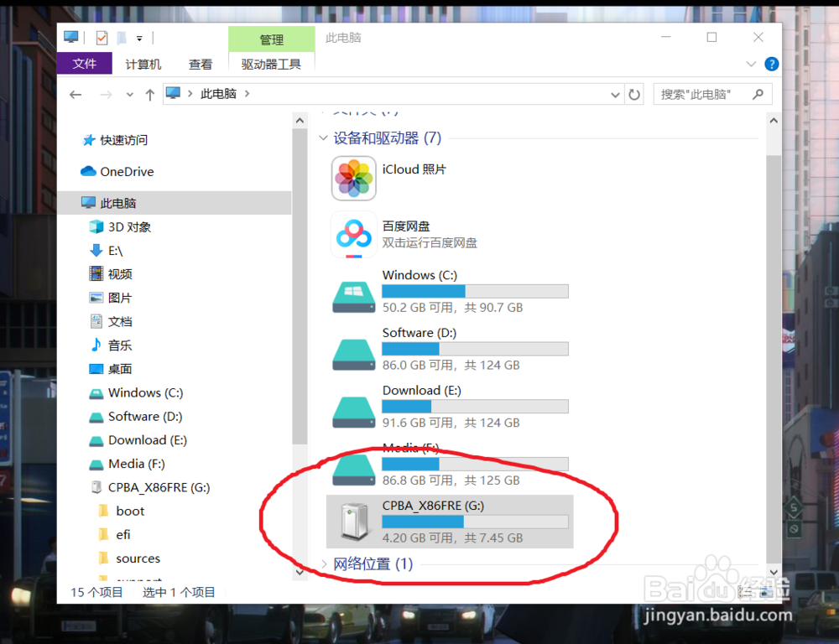This screenshot has width=839, height=644.
Task: Click the Refresh button beside the address bar
Action: point(636,94)
